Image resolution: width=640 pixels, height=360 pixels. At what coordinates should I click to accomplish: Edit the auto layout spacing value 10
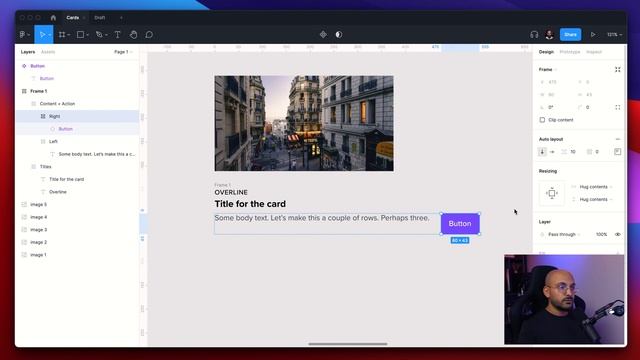[573, 152]
